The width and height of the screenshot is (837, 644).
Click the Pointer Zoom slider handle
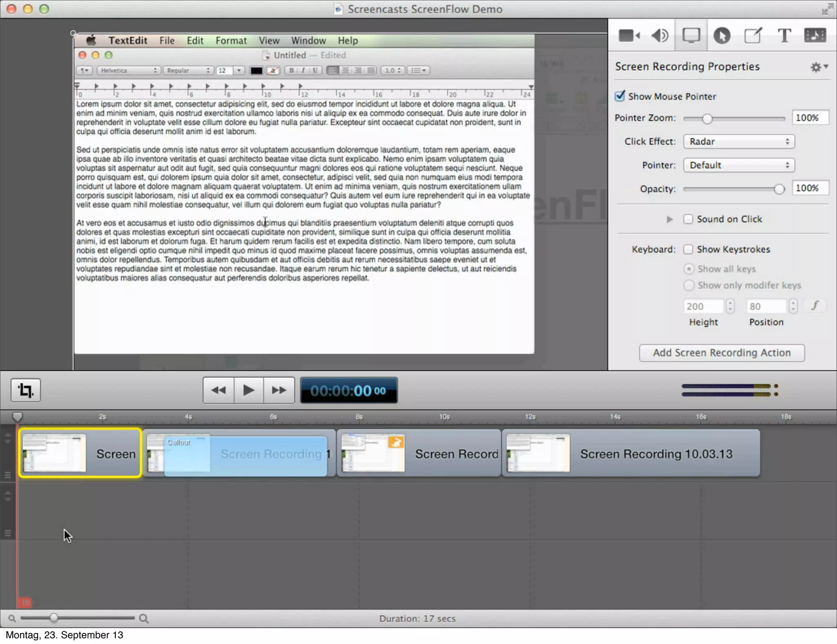[x=707, y=119]
